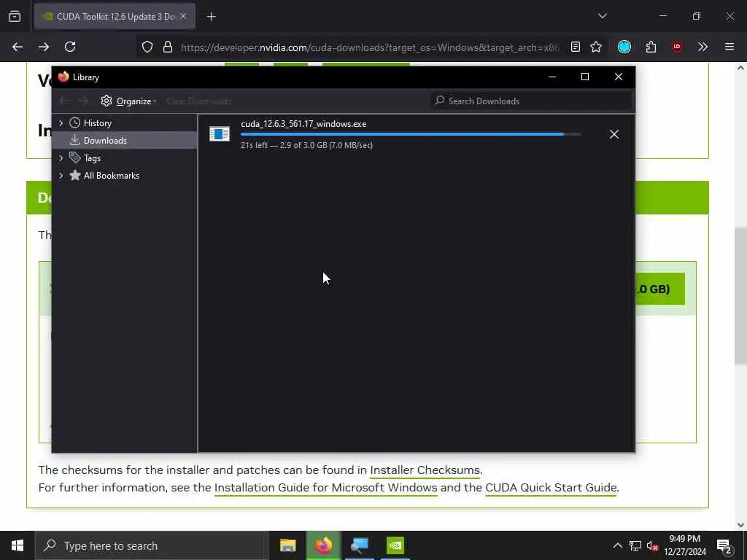This screenshot has height=560, width=747.
Task: Click the network tray icon
Action: (635, 545)
